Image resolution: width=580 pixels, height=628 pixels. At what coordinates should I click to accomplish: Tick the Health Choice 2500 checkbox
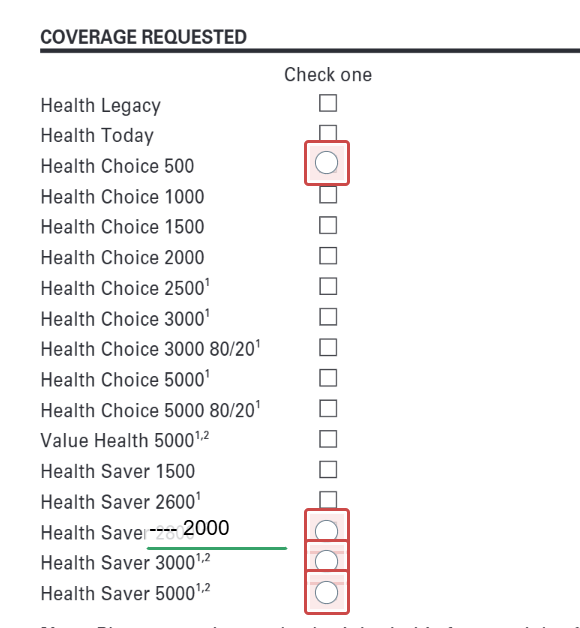pos(328,286)
